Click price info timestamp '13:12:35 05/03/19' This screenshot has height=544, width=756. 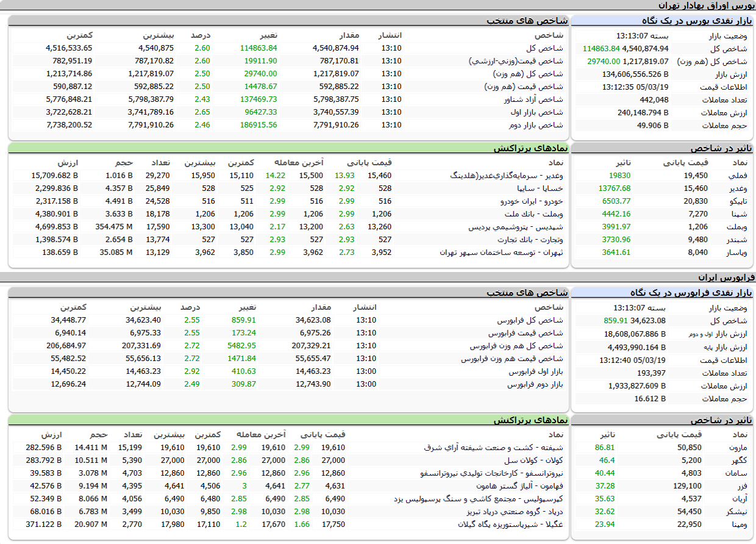634,87
